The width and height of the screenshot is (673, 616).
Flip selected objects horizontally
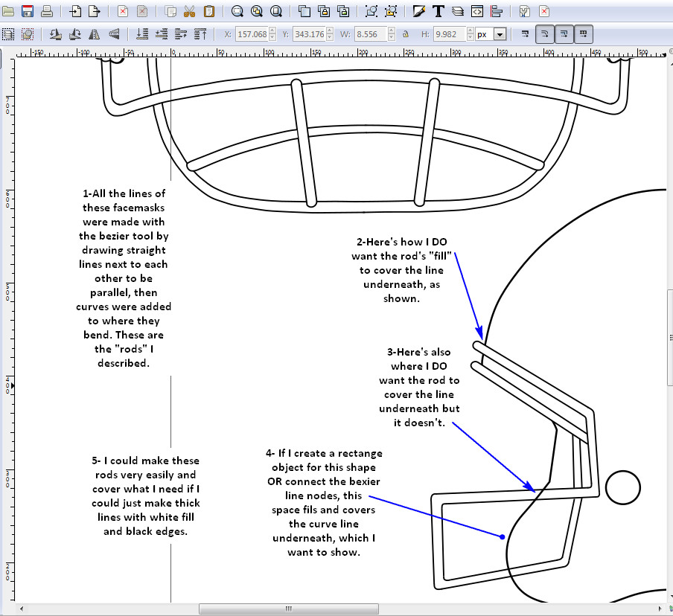(95, 34)
